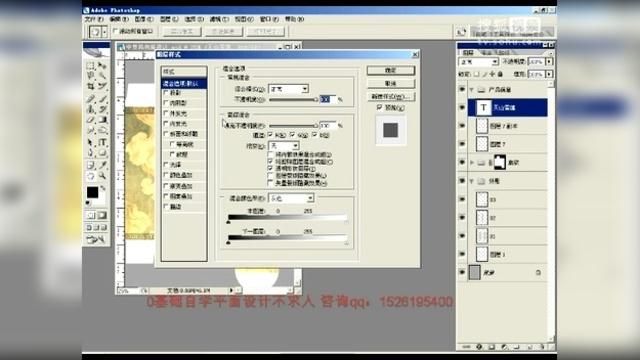
Task: Click the Fill Opacity percentage field
Action: click(328, 125)
